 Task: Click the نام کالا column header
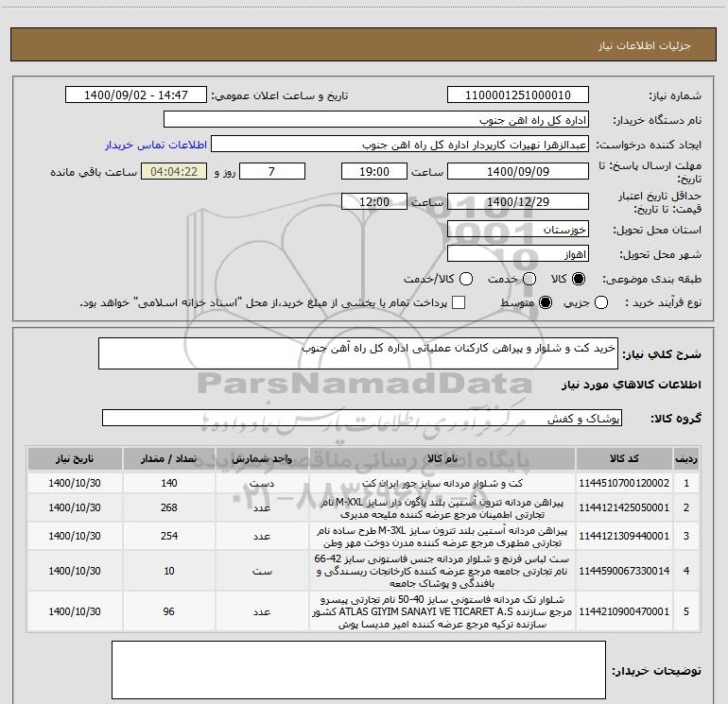tap(442, 458)
